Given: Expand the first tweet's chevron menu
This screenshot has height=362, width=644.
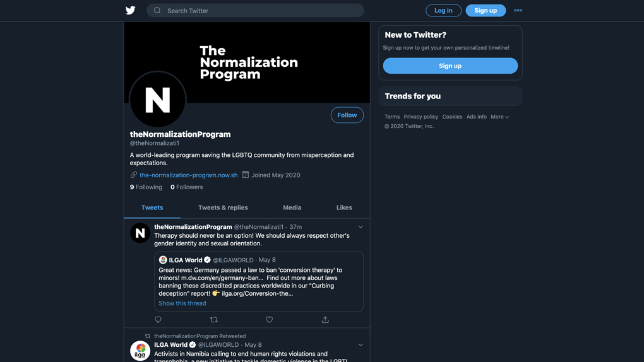Looking at the screenshot, I should click(x=361, y=227).
